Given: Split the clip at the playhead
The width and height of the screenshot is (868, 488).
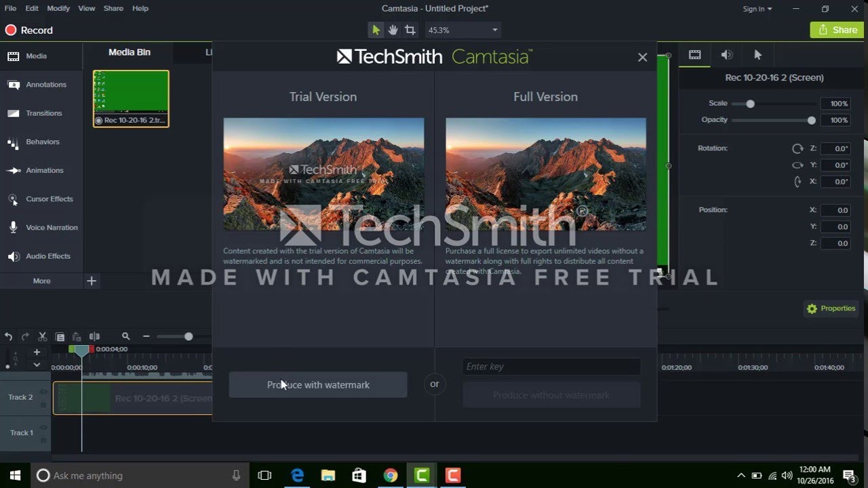Looking at the screenshot, I should pos(94,336).
